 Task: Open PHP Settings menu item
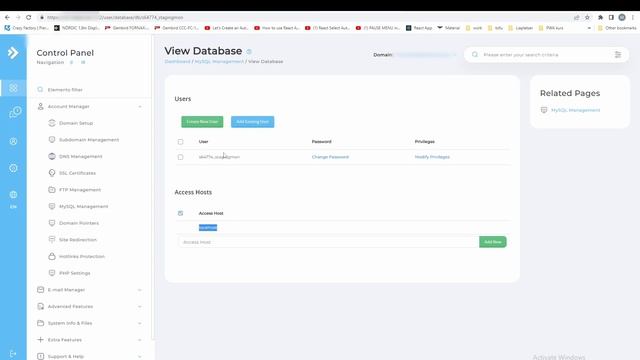75,273
